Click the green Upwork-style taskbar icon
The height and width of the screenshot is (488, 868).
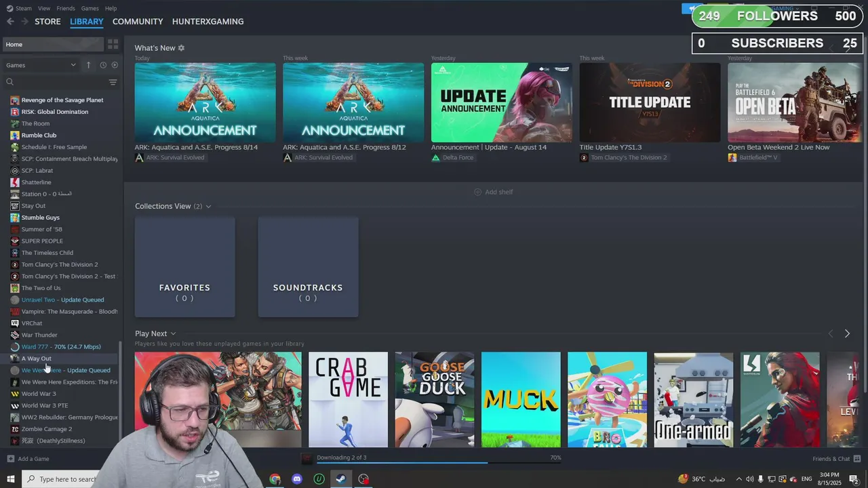pyautogui.click(x=319, y=479)
